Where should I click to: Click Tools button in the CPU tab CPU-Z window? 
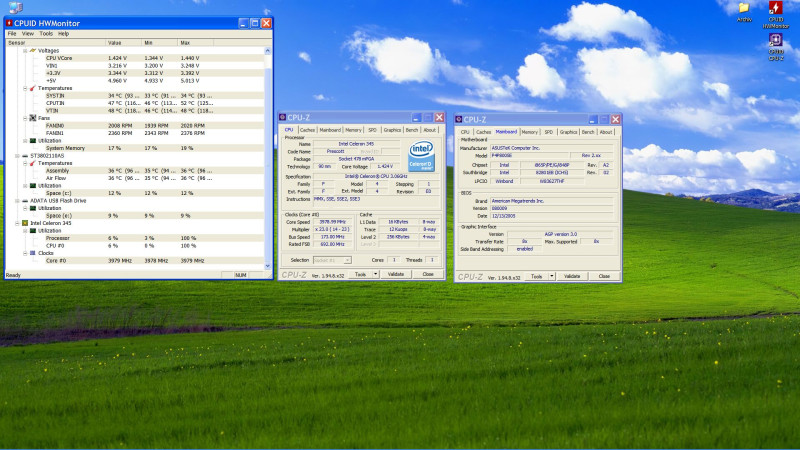[360, 274]
